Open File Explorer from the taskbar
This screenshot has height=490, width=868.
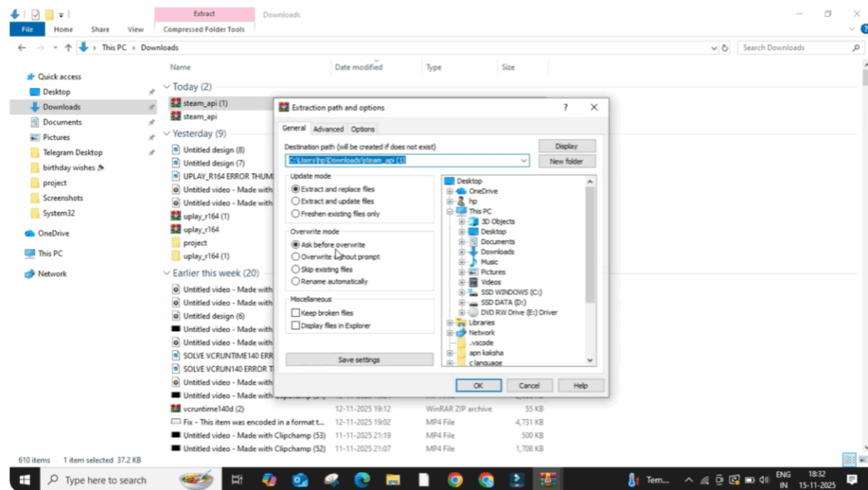pos(392,479)
